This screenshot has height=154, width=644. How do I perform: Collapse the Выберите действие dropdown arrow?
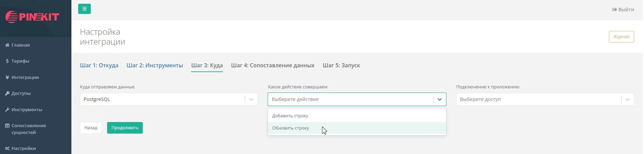(x=439, y=99)
